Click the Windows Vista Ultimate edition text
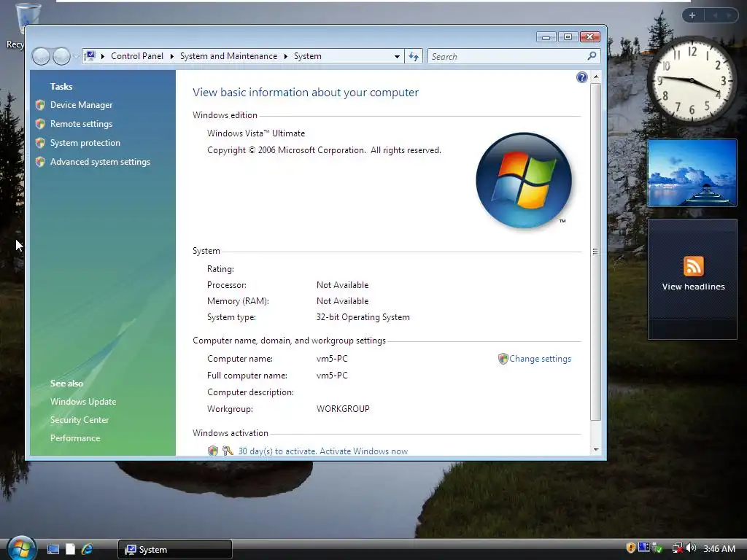Screen dimensions: 747x560 point(256,133)
